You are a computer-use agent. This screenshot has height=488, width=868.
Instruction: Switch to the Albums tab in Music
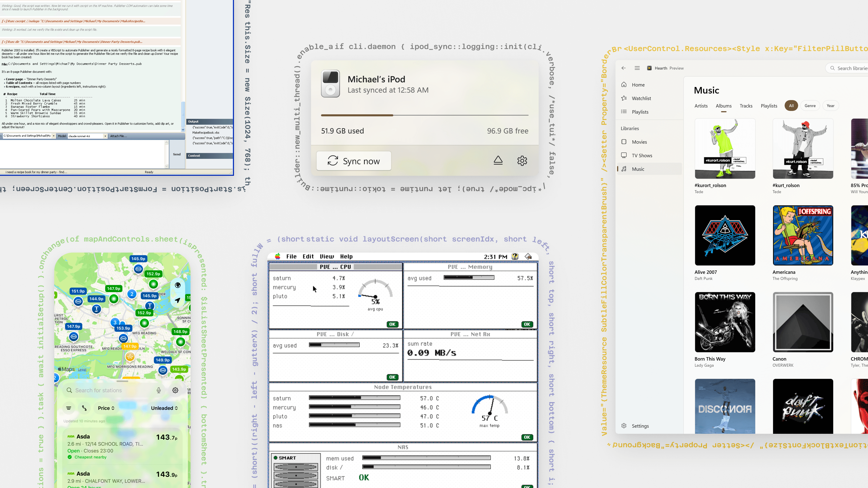point(723,106)
